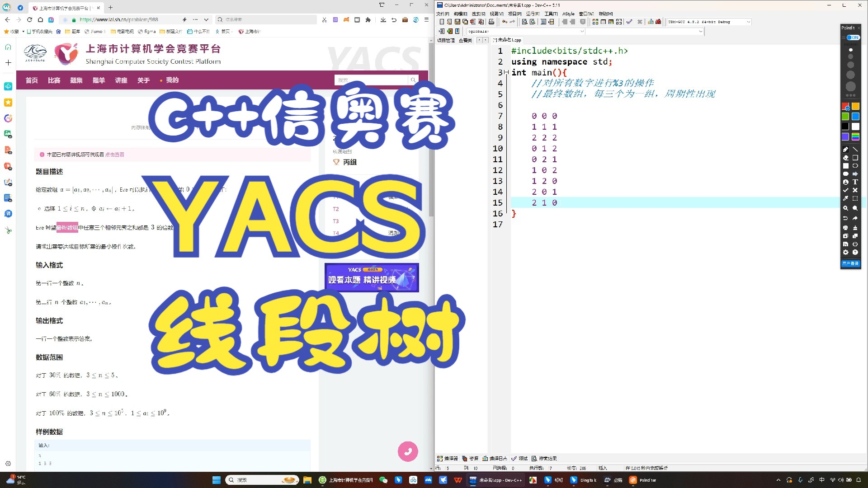Click the Dev-C++ syntax check checkmark icon
The image size is (868, 488).
click(629, 22)
